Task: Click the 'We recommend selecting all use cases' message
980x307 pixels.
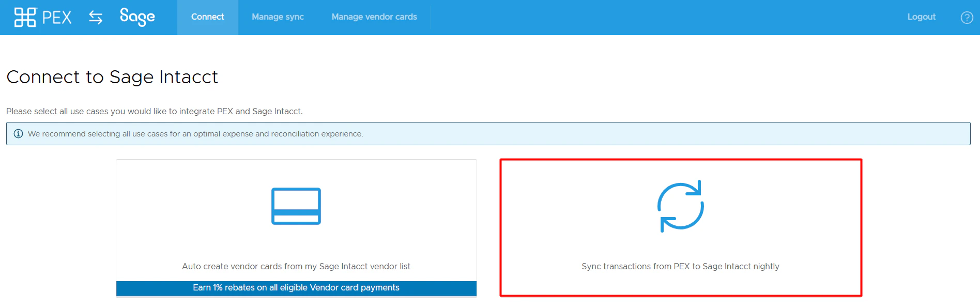Action: pos(195,134)
